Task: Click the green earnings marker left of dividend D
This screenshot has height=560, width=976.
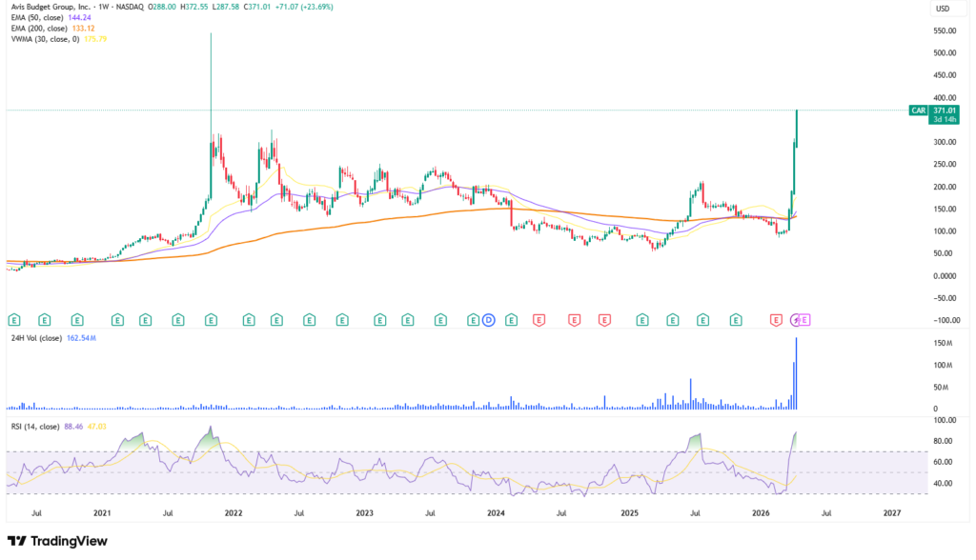Action: [x=473, y=319]
